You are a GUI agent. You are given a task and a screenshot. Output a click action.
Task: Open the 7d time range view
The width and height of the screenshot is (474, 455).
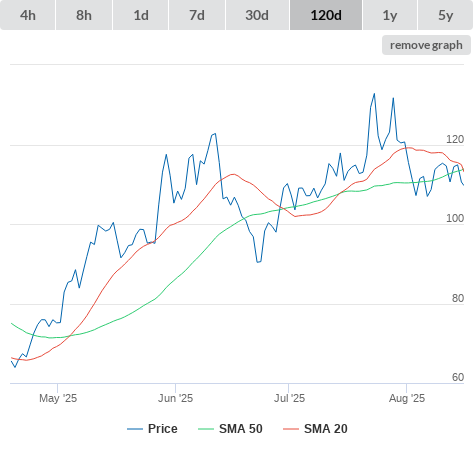pyautogui.click(x=197, y=15)
